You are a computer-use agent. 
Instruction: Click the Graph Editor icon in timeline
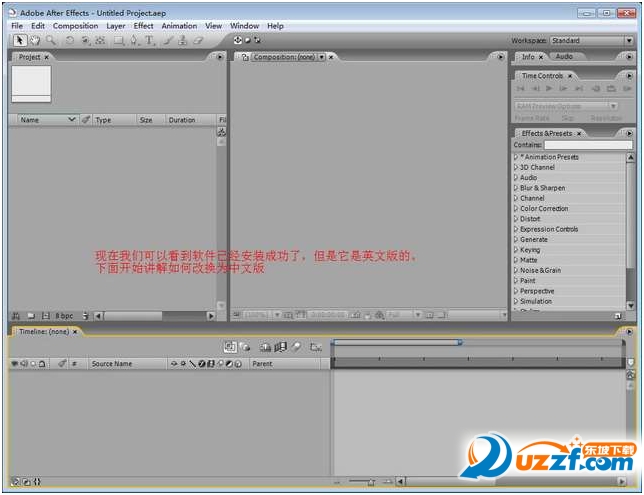click(x=316, y=348)
